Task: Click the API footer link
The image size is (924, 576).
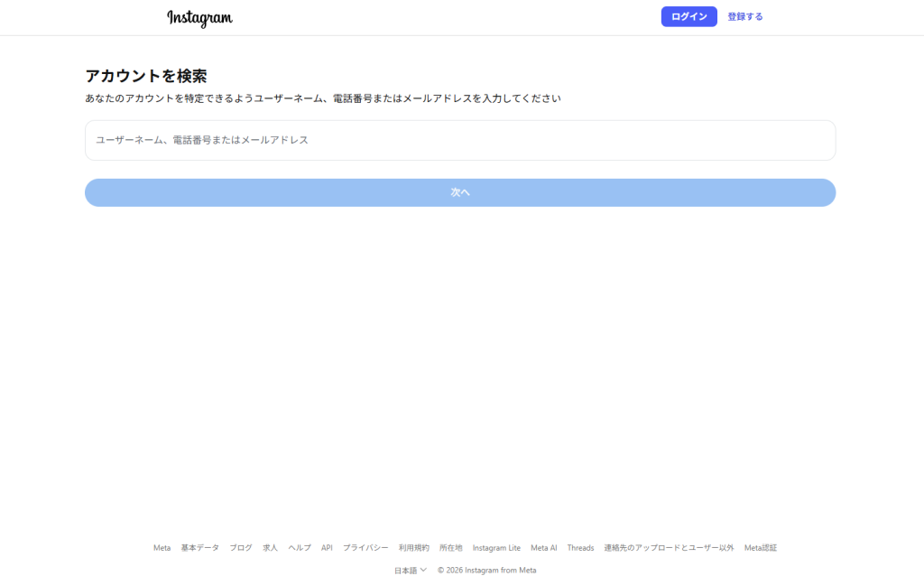Action: click(x=327, y=548)
